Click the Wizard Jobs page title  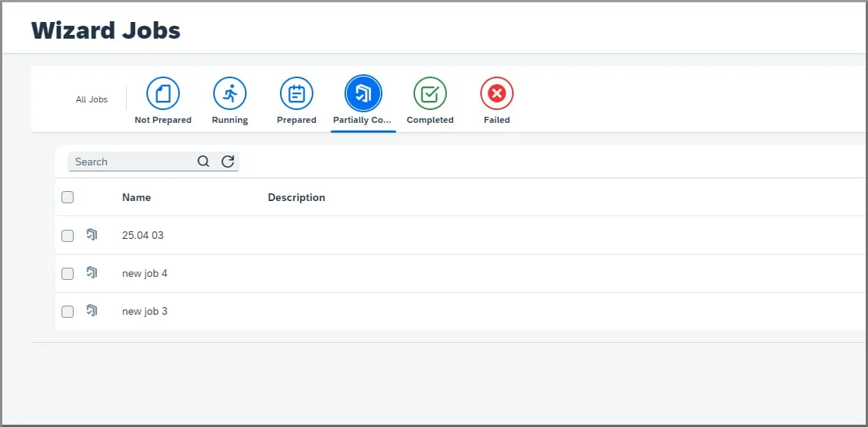point(105,30)
